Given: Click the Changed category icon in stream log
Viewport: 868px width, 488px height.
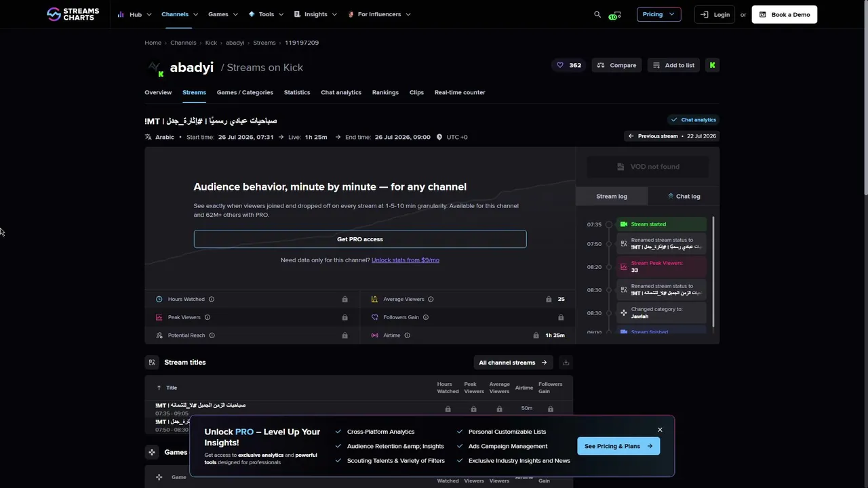Looking at the screenshot, I should click(x=624, y=312).
